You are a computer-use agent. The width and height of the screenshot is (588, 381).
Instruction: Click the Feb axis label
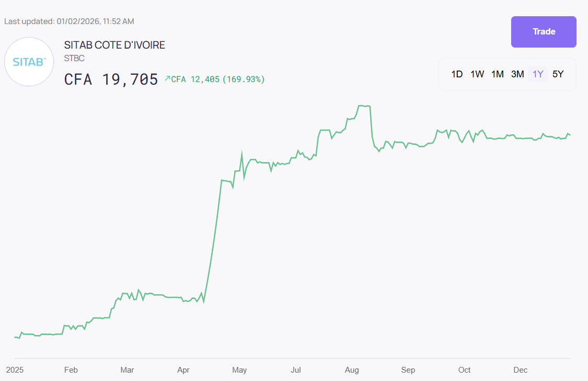(x=71, y=370)
